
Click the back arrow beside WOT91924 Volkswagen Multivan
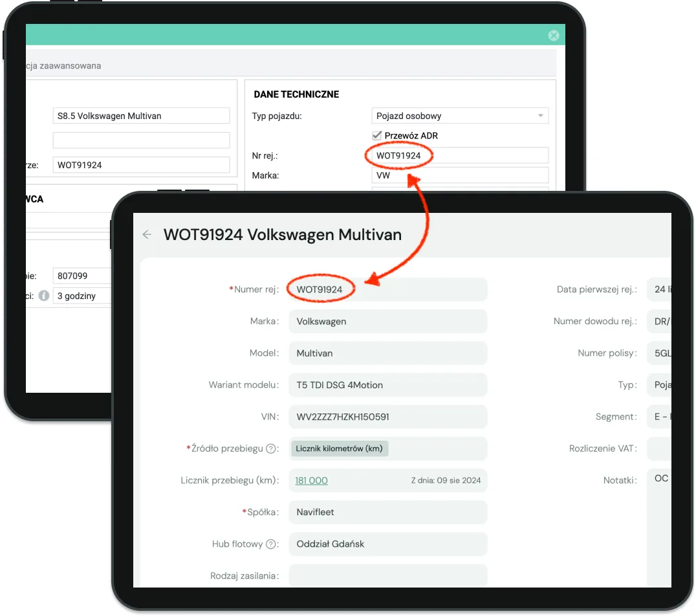coord(147,234)
